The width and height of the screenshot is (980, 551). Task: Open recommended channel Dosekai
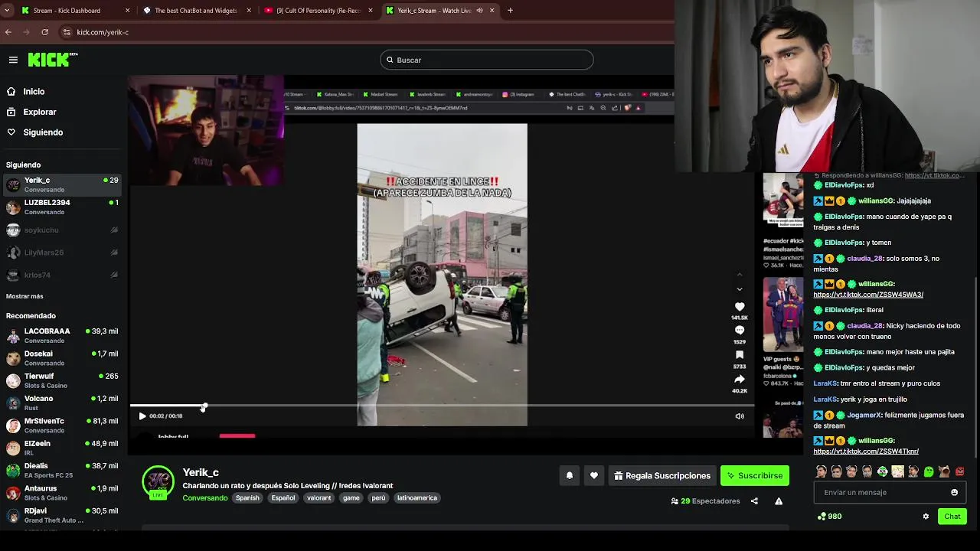point(62,358)
